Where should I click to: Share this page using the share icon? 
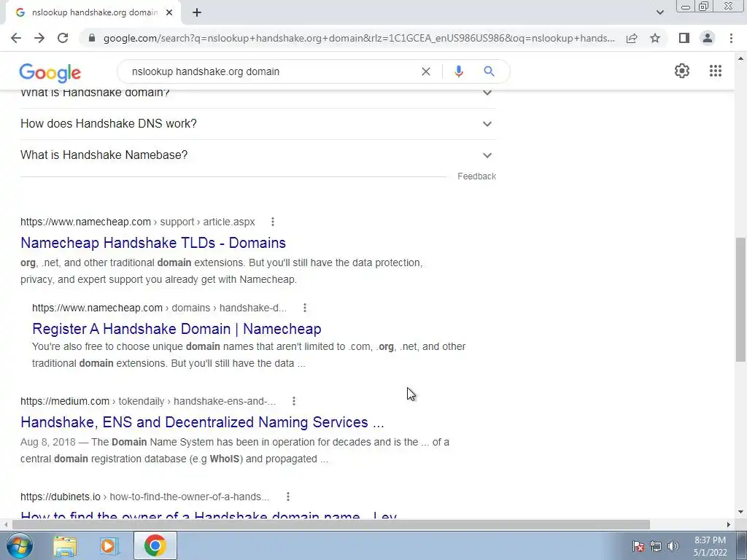[x=632, y=38]
